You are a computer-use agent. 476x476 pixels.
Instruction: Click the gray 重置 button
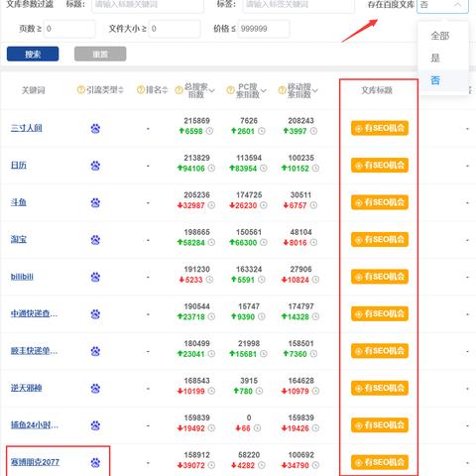coord(100,54)
